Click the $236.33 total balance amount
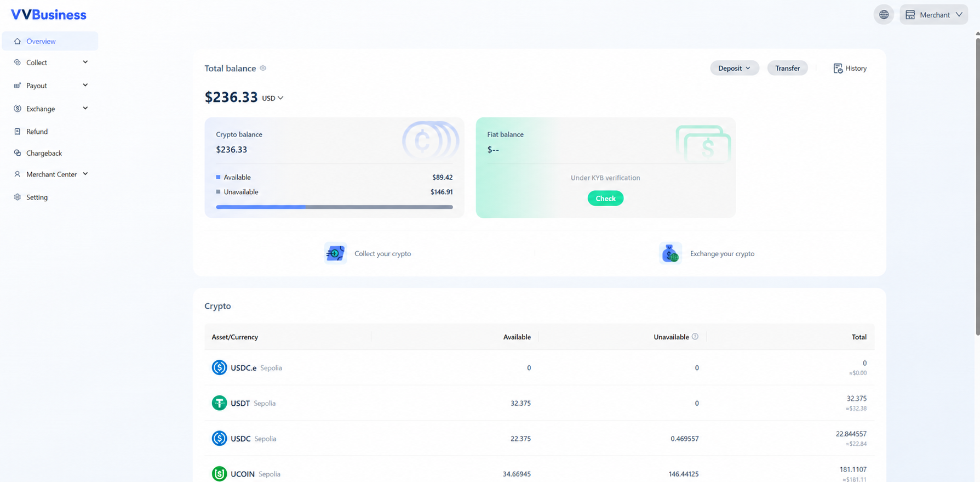980x482 pixels. tap(231, 97)
